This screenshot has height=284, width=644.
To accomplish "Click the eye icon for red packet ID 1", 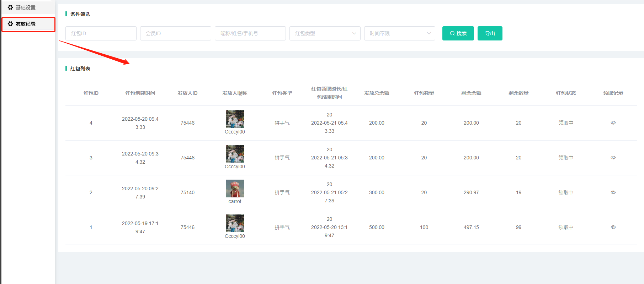I will click(613, 227).
